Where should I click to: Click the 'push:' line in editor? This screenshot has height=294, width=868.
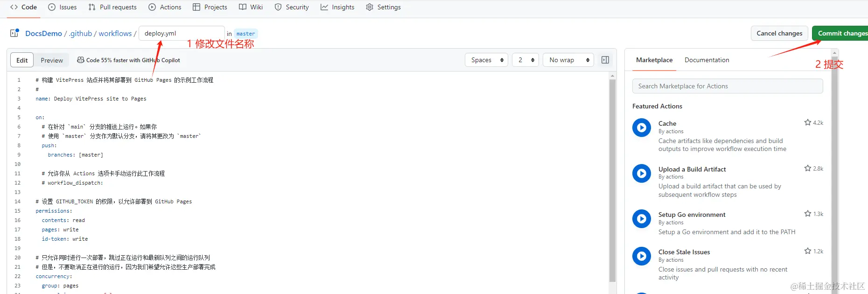tap(49, 145)
